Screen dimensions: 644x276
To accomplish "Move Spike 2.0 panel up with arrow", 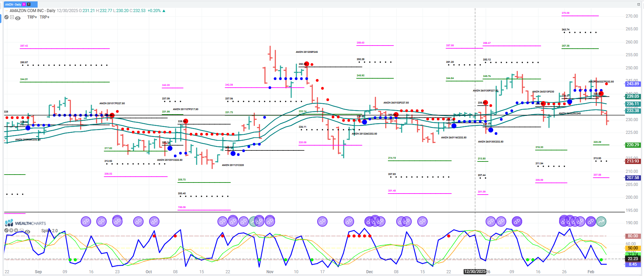I will pyautogui.click(x=16, y=230).
